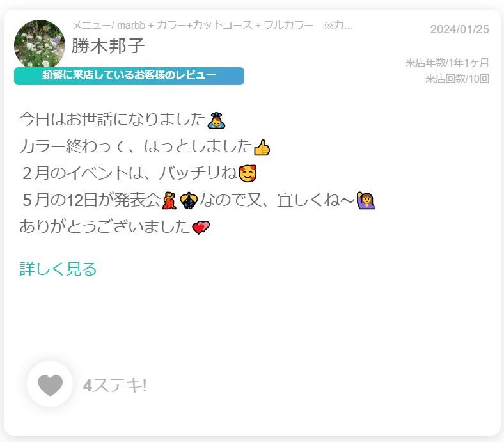Open the reviewer's flower profile picture
This screenshot has height=442, width=504.
pos(40,44)
